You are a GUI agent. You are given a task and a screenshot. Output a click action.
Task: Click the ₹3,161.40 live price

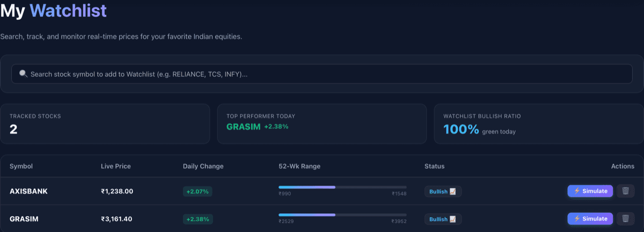coord(116,219)
